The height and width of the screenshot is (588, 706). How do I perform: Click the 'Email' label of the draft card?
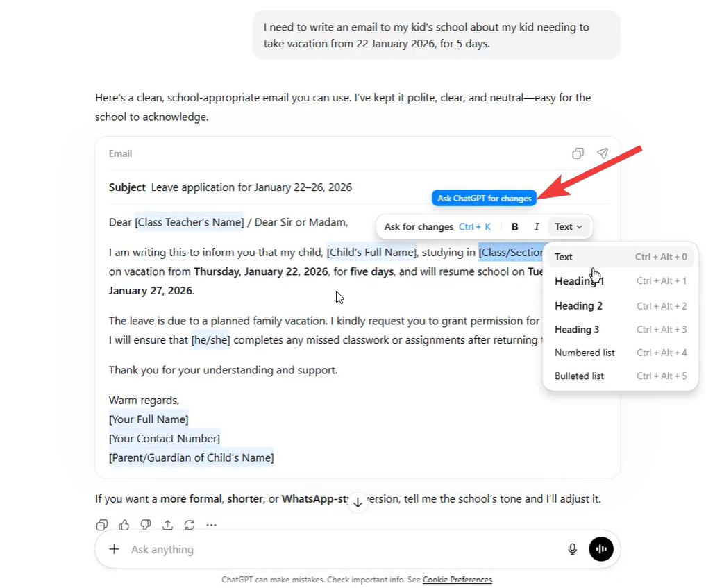pos(120,153)
